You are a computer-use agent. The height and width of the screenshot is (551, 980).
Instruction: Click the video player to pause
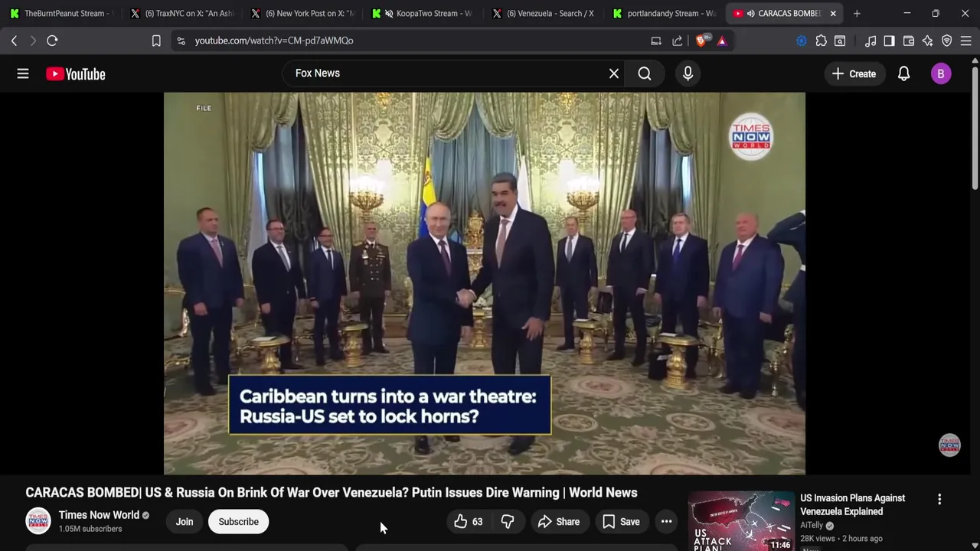[484, 283]
